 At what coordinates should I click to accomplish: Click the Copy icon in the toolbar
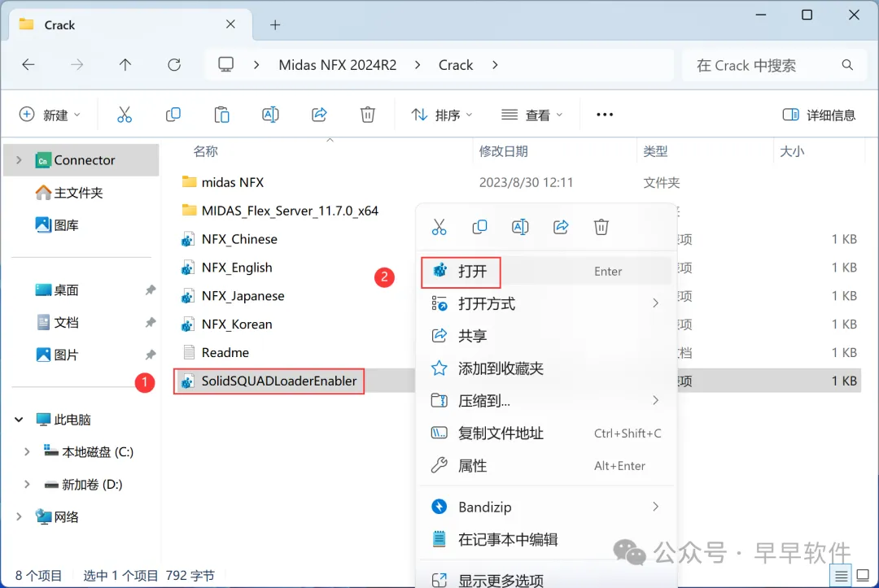pyautogui.click(x=173, y=115)
